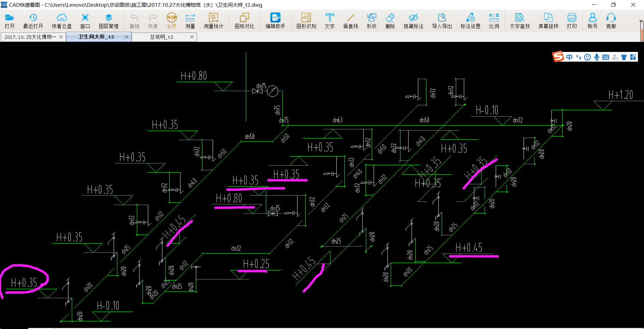Start 图纸对比 drawing comparison
The height and width of the screenshot is (329, 644).
pos(245,21)
